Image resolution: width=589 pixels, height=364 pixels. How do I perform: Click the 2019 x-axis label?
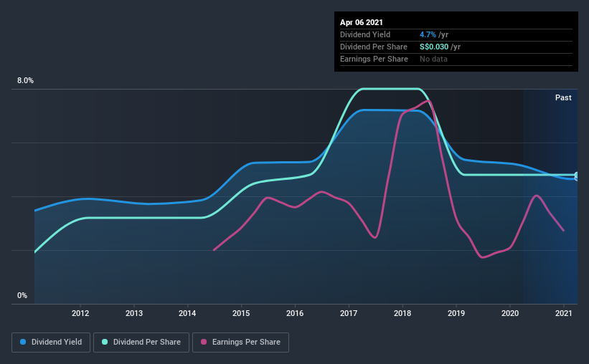456,313
